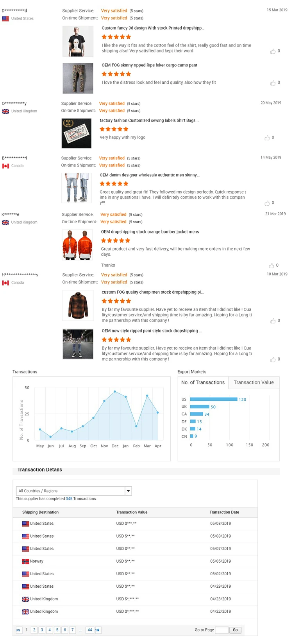Open the OEM denim designer skinny product title
This screenshot has width=293, height=644.
149,175
